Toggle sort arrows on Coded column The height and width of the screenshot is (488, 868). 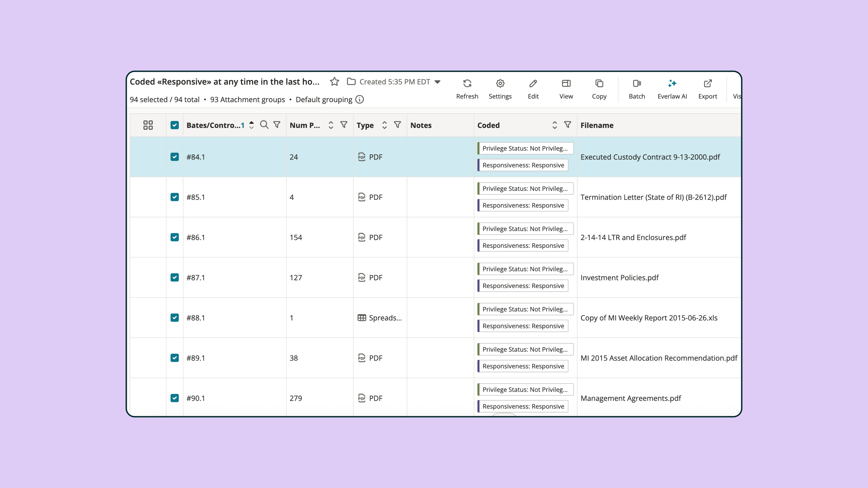[x=555, y=125]
